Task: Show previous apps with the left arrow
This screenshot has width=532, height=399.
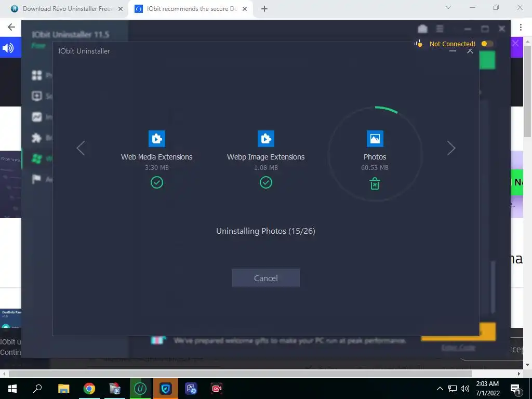Action: (x=81, y=148)
